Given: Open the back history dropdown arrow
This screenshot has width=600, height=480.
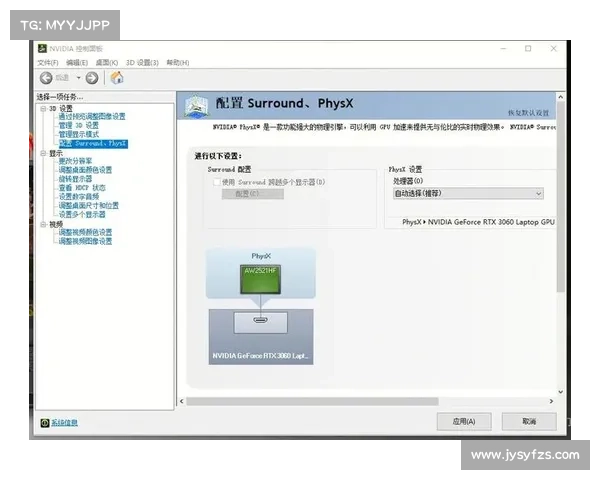Looking at the screenshot, I should pos(78,78).
